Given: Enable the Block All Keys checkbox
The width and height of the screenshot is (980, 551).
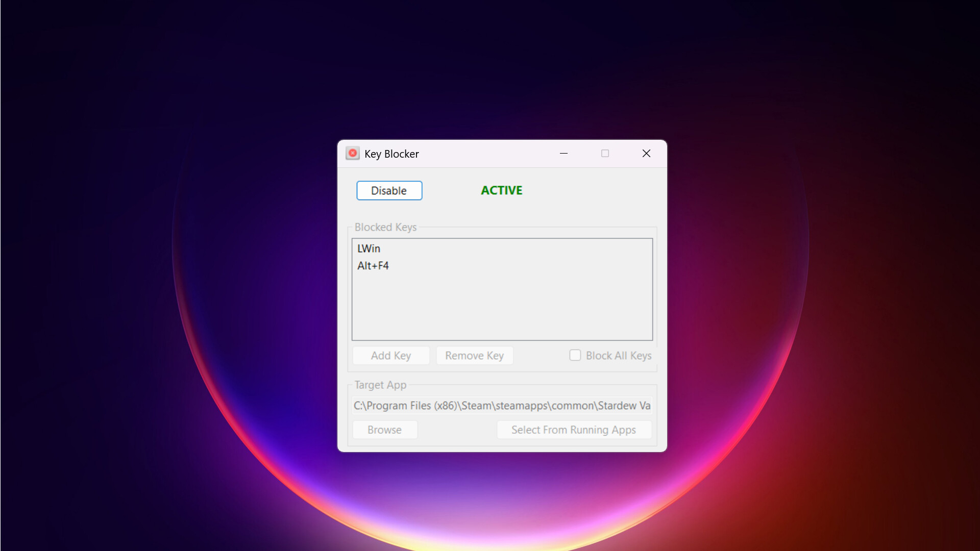Looking at the screenshot, I should [575, 355].
